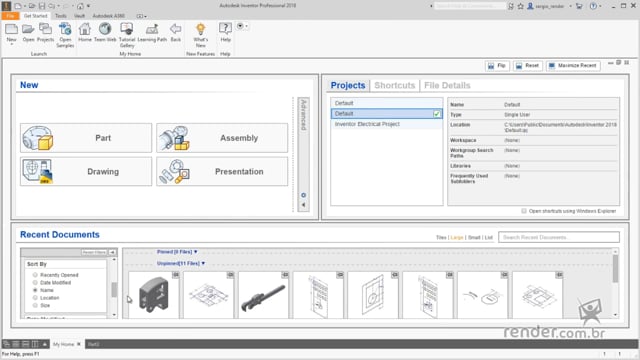Click the Home icon in My Home group
640x360 pixels.
pos(85,29)
